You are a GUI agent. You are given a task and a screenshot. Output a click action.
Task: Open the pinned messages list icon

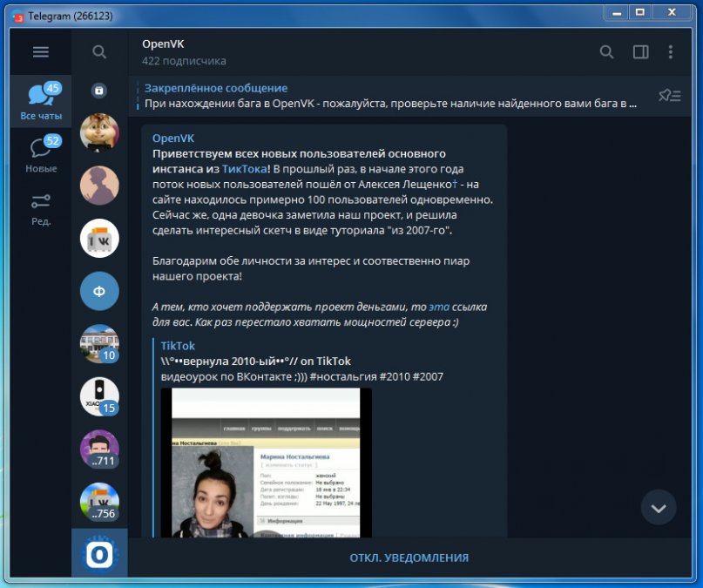tap(670, 96)
